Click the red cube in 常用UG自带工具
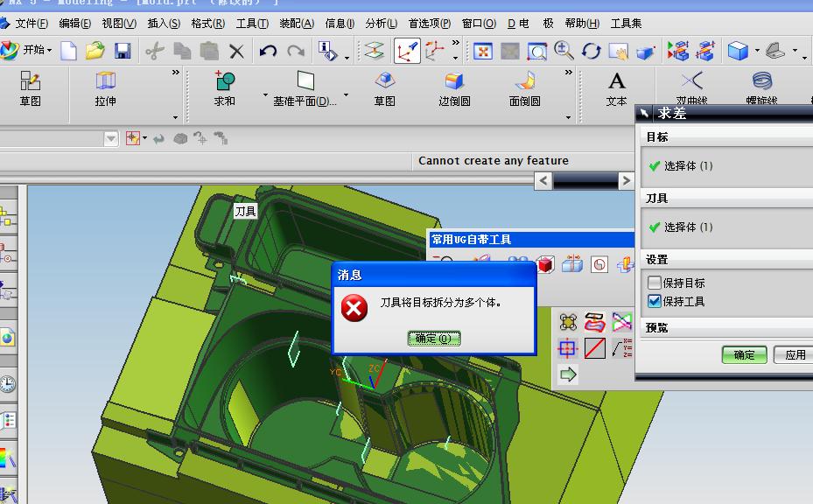Screen dimensions: 813x504 click(545, 265)
